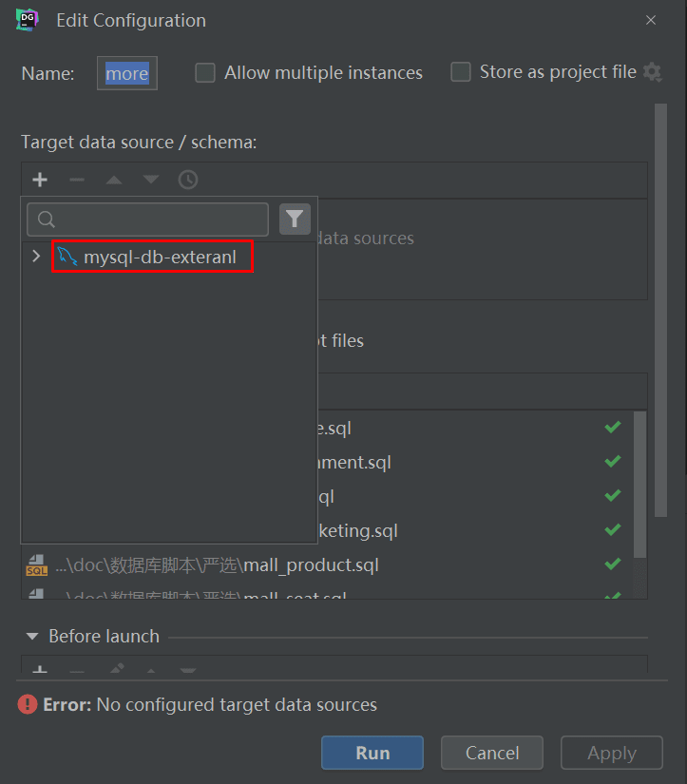Click the SQL file icon of mall_product.sql
The height and width of the screenshot is (784, 687).
click(36, 565)
